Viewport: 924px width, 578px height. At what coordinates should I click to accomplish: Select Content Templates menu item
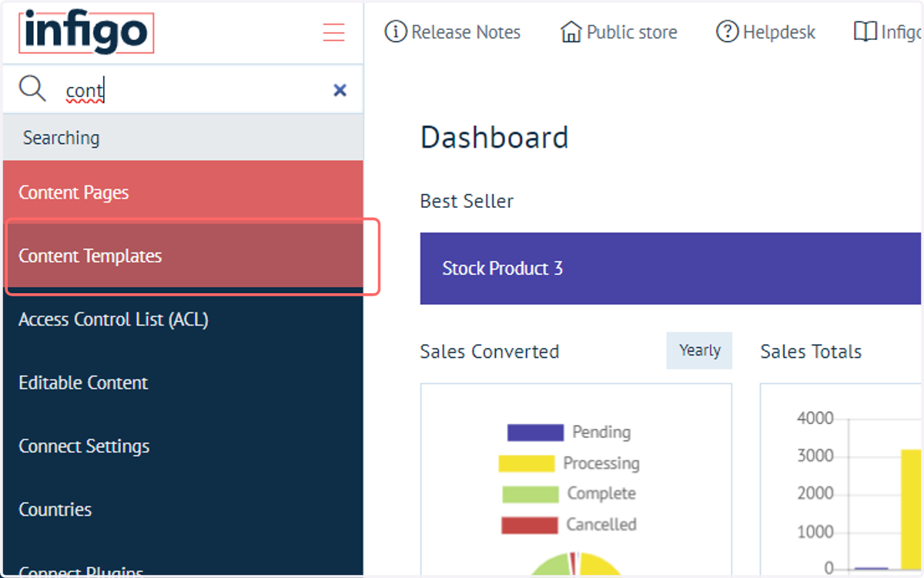tap(183, 256)
